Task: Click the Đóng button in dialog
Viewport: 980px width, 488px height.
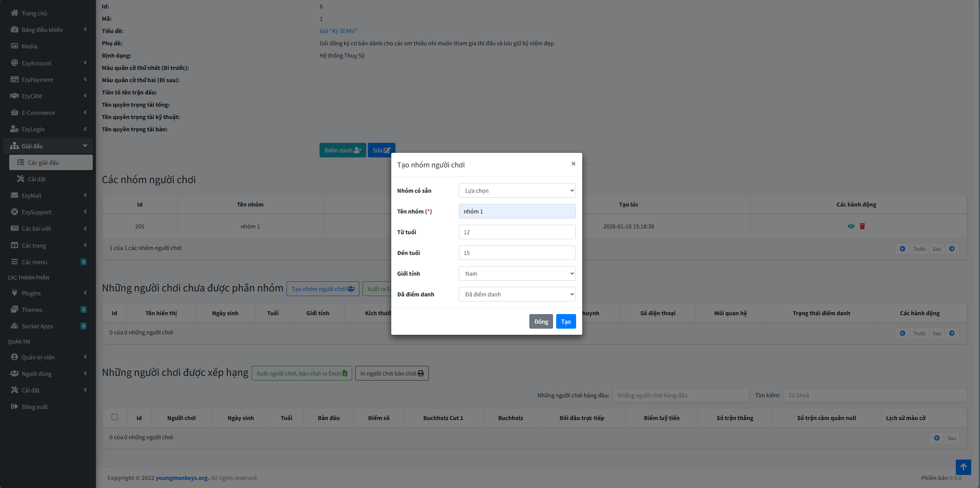Action: pyautogui.click(x=541, y=321)
